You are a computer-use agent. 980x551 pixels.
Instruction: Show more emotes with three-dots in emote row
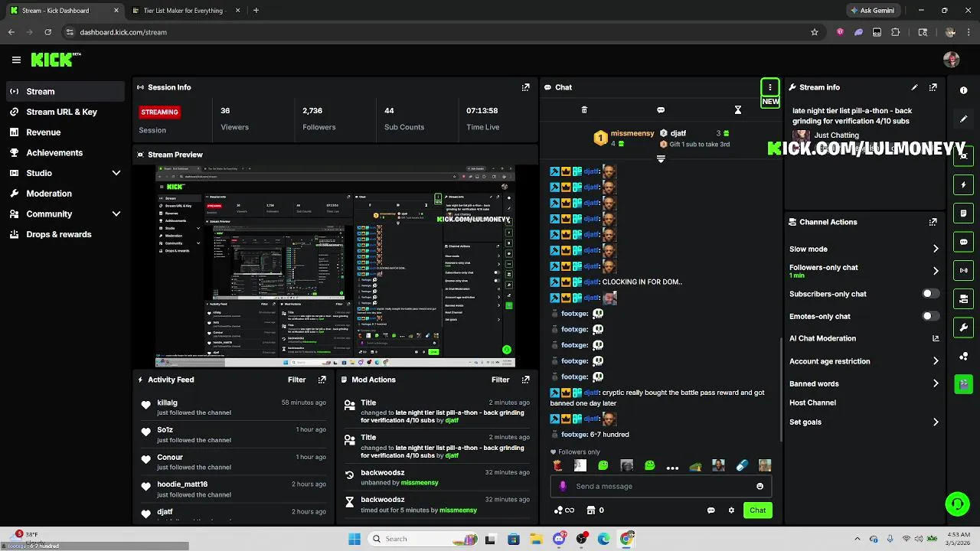coord(672,467)
